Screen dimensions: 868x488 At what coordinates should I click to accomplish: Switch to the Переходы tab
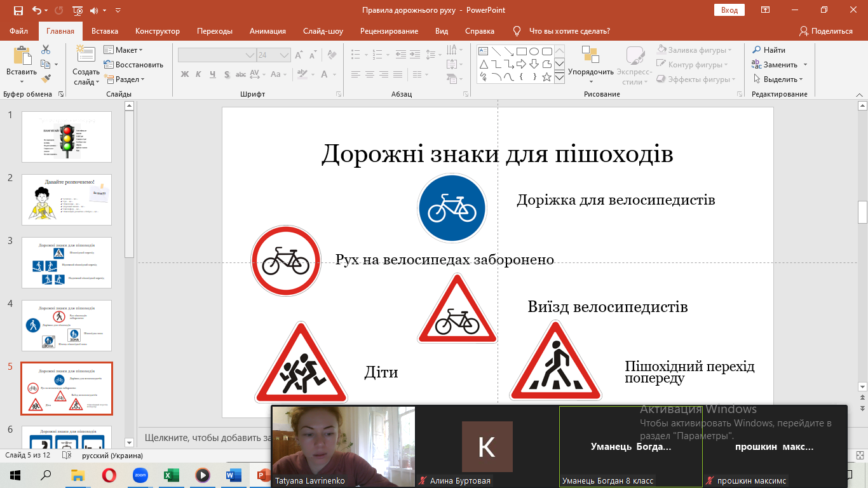(215, 31)
